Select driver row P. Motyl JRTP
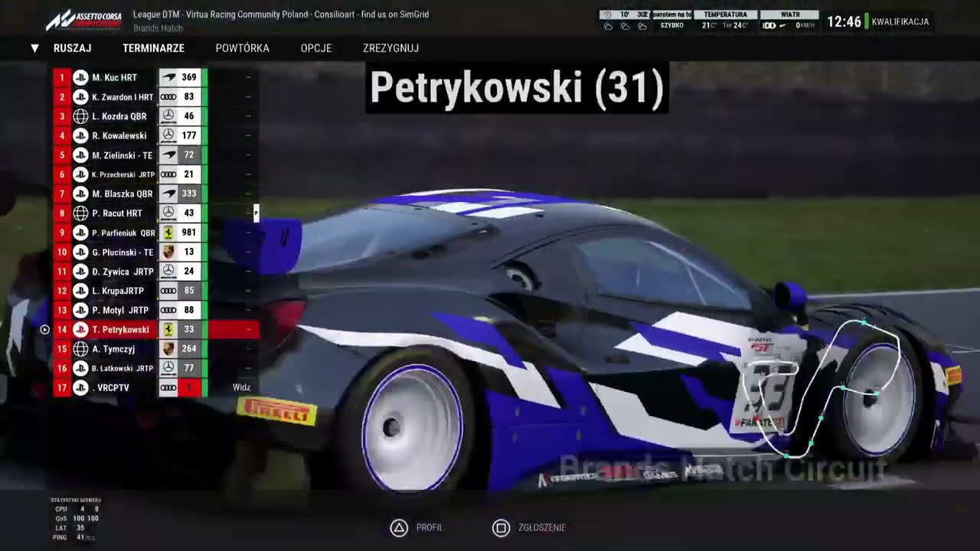The width and height of the screenshot is (980, 551). point(156,310)
